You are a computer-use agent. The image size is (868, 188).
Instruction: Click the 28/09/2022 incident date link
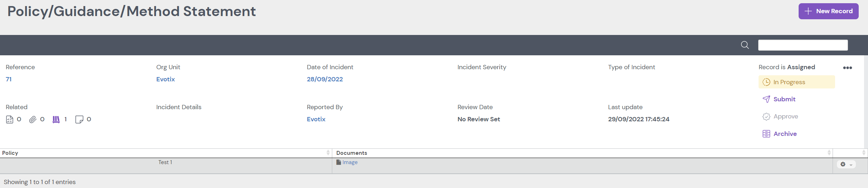coord(324,79)
